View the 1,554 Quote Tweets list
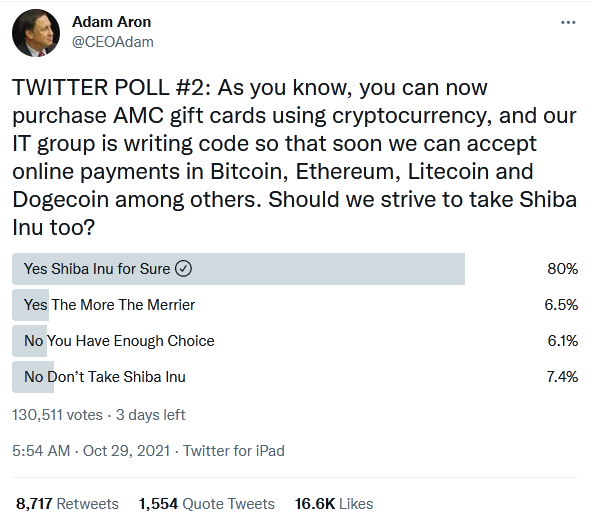Viewport: 592px width, 520px height. tap(207, 504)
